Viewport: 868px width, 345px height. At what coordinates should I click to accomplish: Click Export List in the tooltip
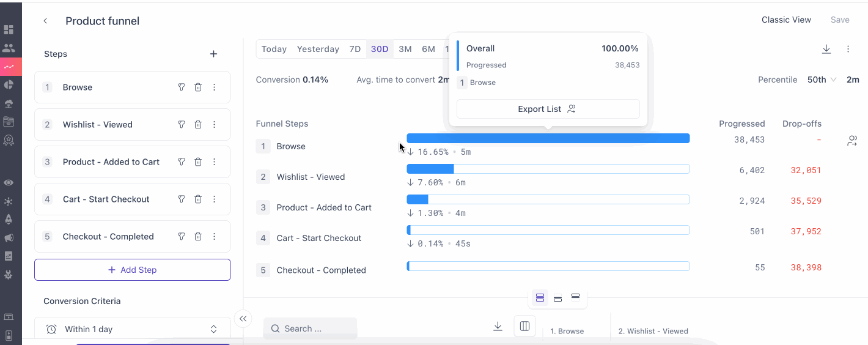coord(548,109)
